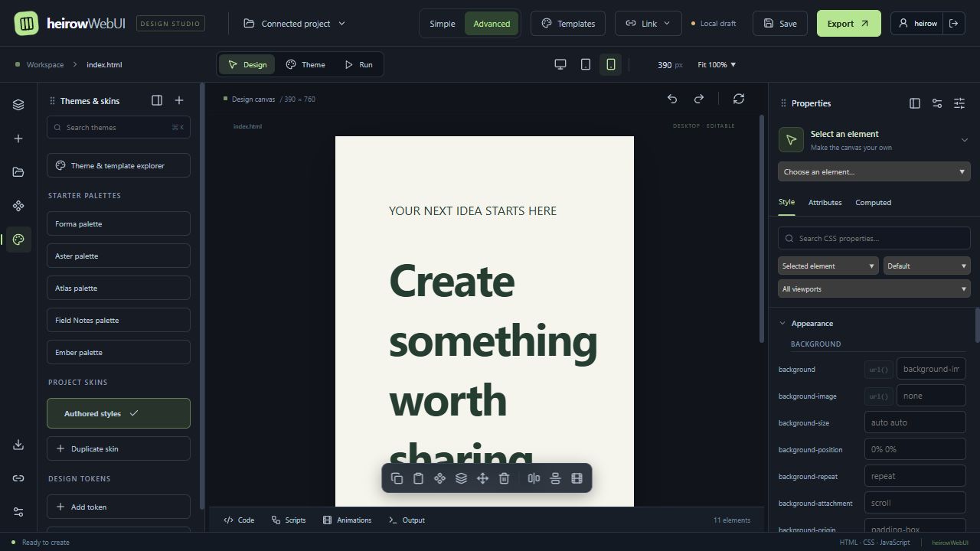Open the Computed tab in Properties
980x551 pixels.
pyautogui.click(x=873, y=203)
